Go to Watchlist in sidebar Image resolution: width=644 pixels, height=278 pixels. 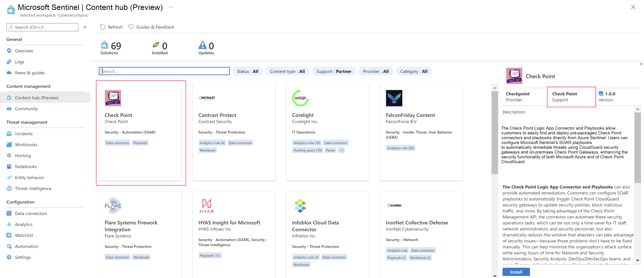click(24, 235)
